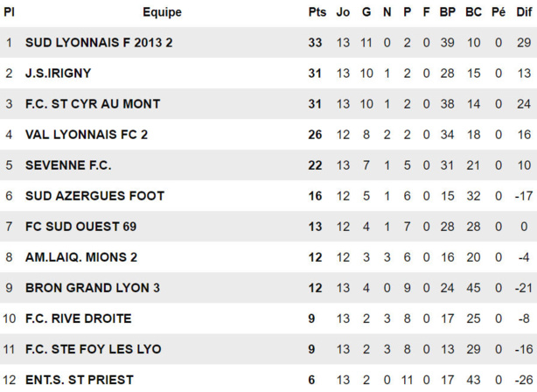Click the SUD LYONNAIS F 2013 2 team
The image size is (537, 392).
pos(99,43)
